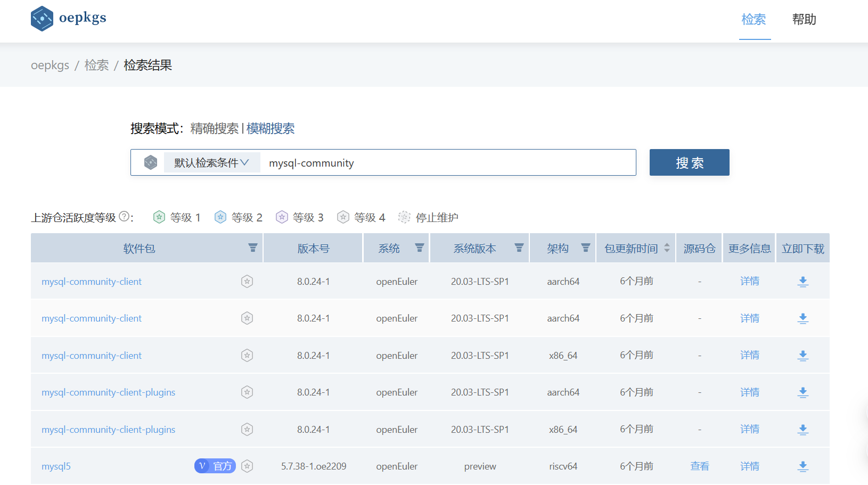Sort by 包更新时间 column arrows

[667, 248]
